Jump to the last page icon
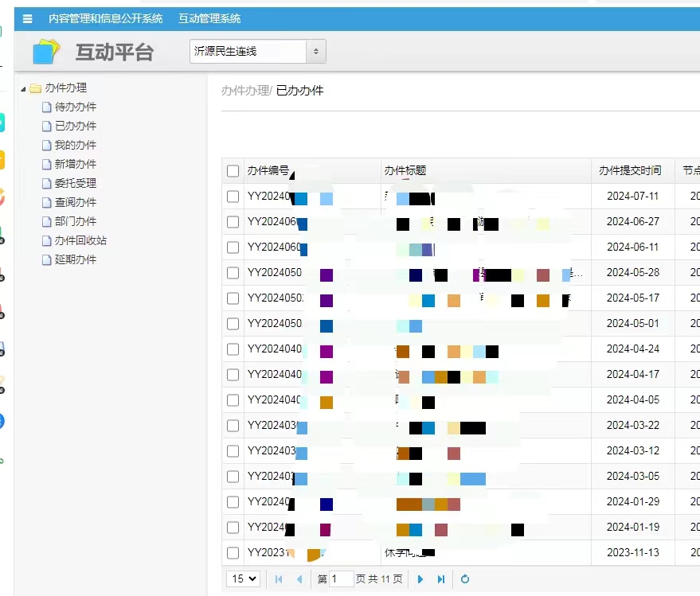Viewport: 700px width, 596px height. tap(441, 579)
